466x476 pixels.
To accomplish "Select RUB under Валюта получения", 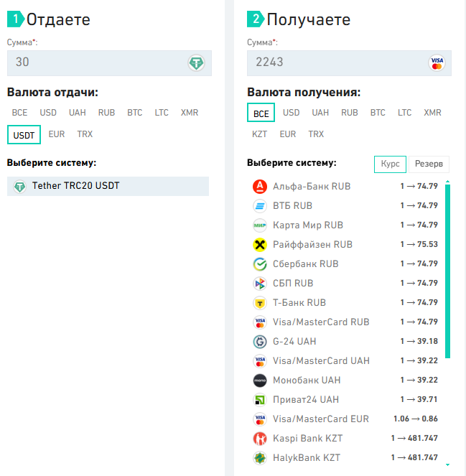I will click(x=350, y=113).
